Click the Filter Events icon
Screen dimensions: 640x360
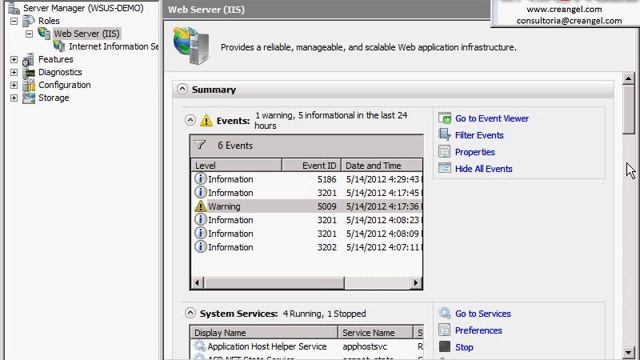444,135
